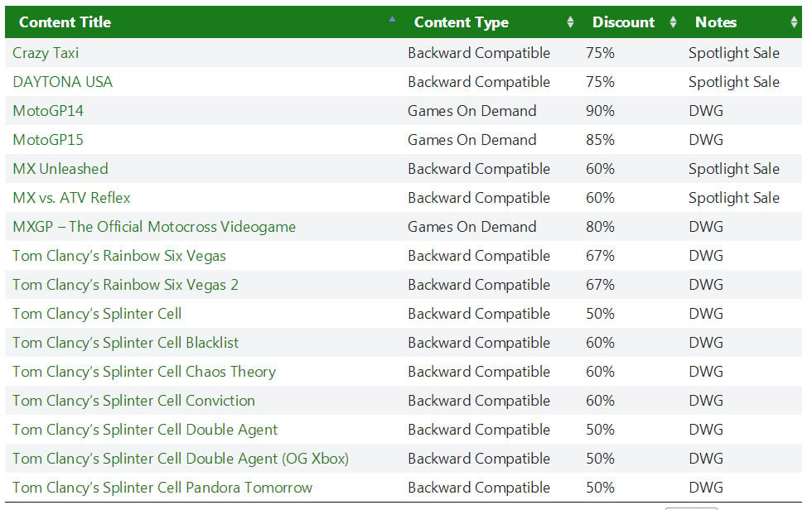Image resolution: width=812 pixels, height=510 pixels.
Task: Open Splinter Cell Chaos Theory link
Action: click(144, 372)
